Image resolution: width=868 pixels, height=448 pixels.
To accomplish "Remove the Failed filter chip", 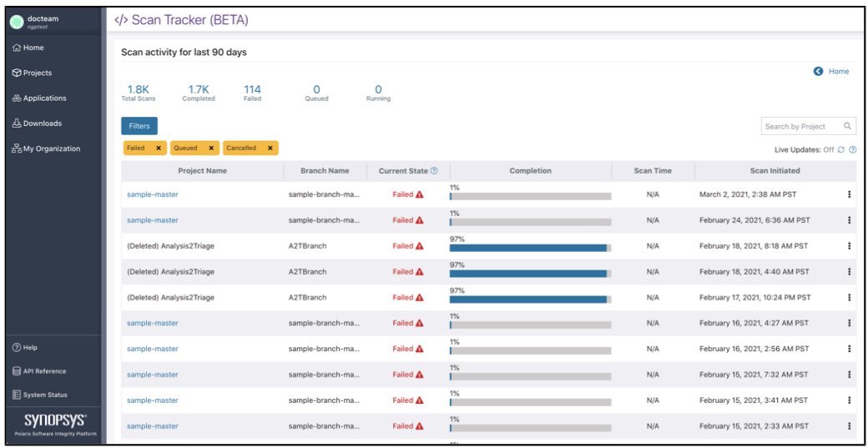I will click(159, 148).
